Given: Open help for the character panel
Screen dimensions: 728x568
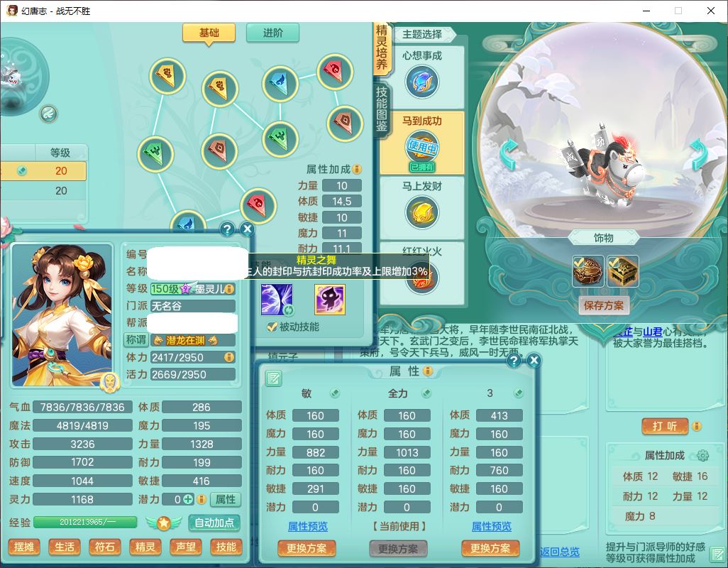Looking at the screenshot, I should point(227,229).
